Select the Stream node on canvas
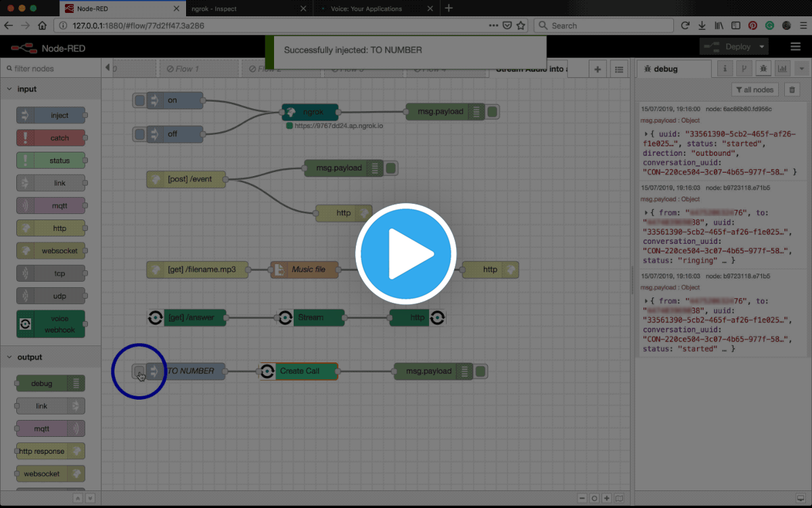 pos(311,317)
